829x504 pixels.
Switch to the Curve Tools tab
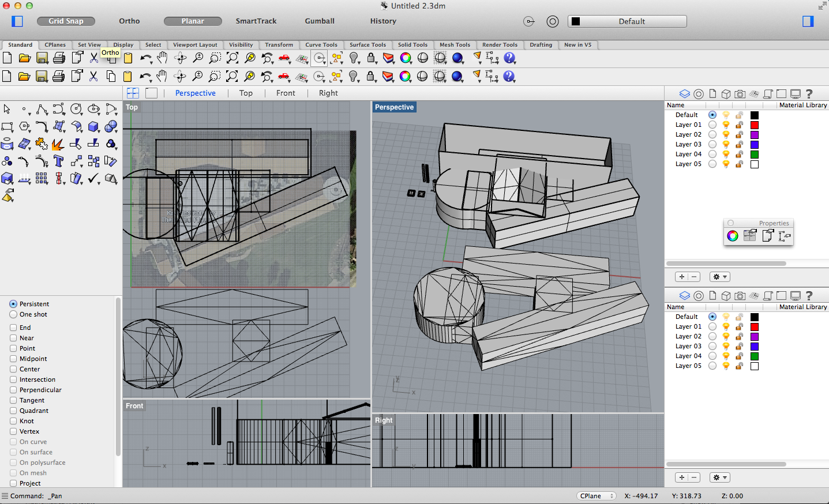point(321,44)
